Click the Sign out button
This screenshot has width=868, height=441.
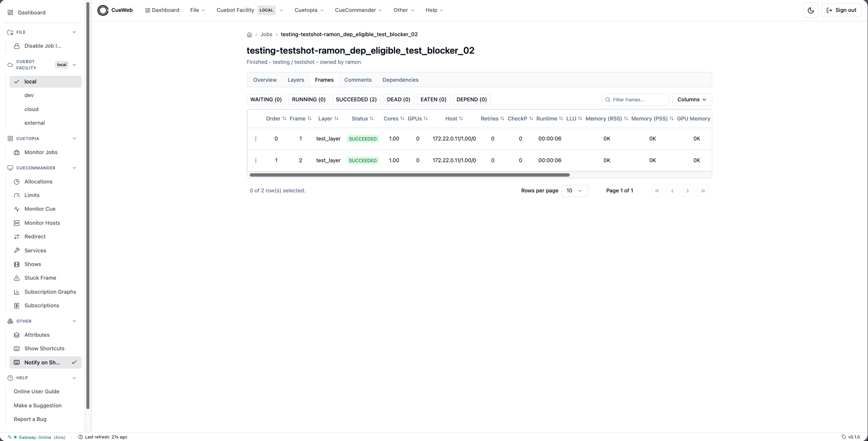pyautogui.click(x=841, y=10)
